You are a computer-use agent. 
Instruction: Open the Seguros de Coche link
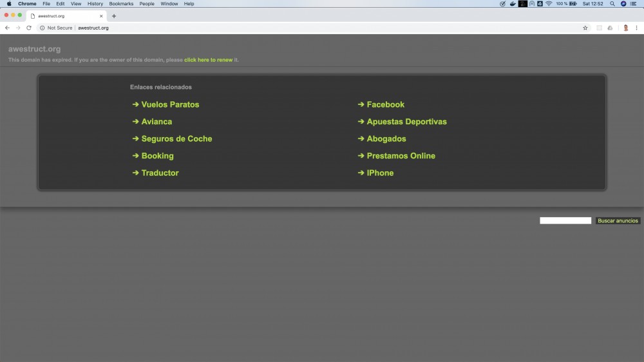pyautogui.click(x=176, y=139)
